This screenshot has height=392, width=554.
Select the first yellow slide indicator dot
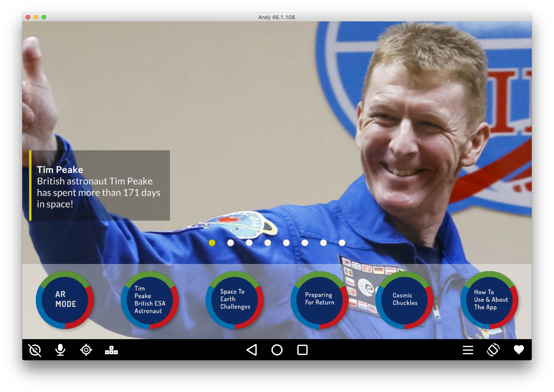[212, 243]
